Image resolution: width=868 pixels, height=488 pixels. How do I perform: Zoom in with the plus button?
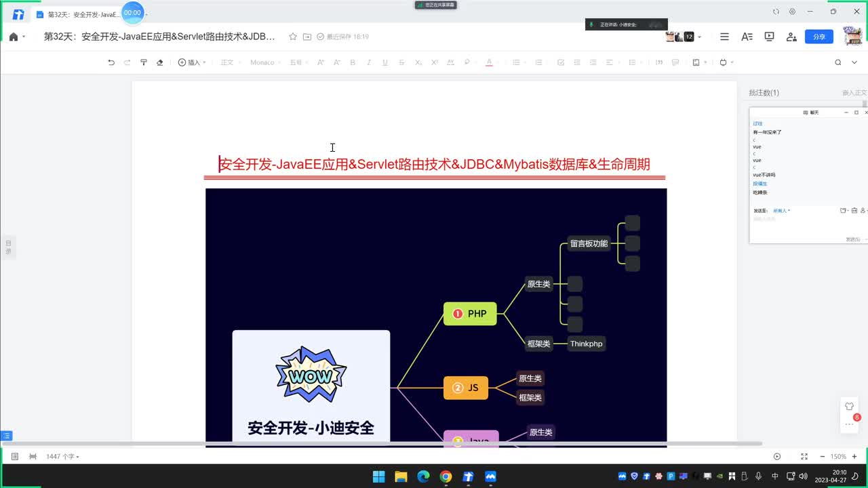point(854,457)
